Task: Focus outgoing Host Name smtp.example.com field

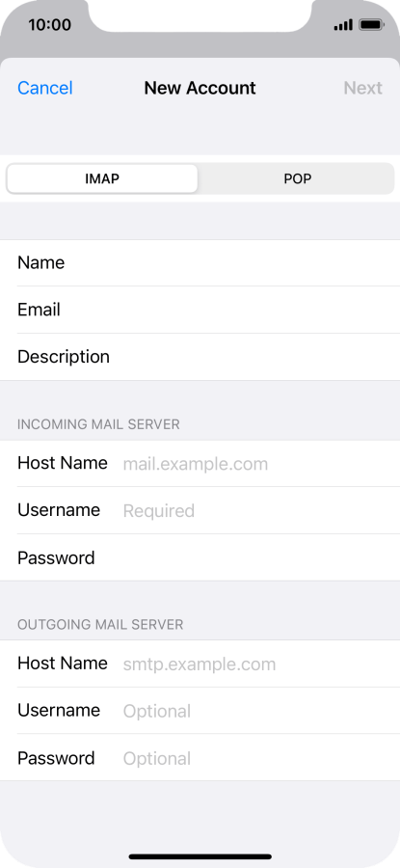Action: pyautogui.click(x=200, y=664)
